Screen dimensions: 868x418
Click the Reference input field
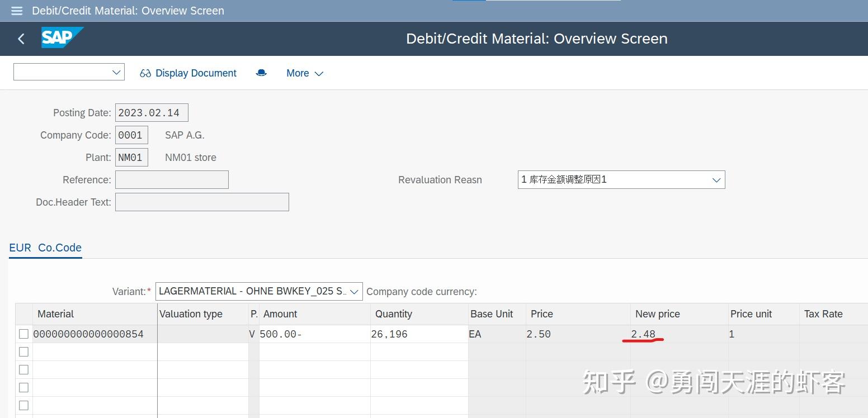click(x=172, y=179)
